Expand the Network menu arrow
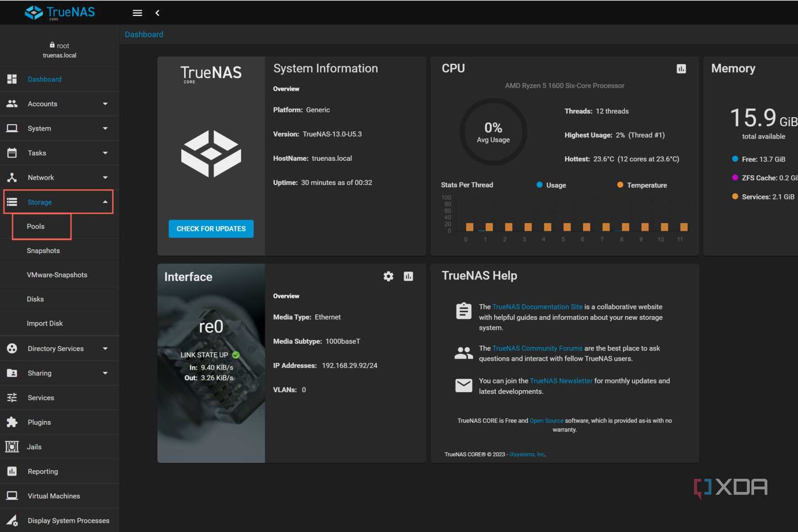The width and height of the screenshot is (798, 532). coord(105,177)
